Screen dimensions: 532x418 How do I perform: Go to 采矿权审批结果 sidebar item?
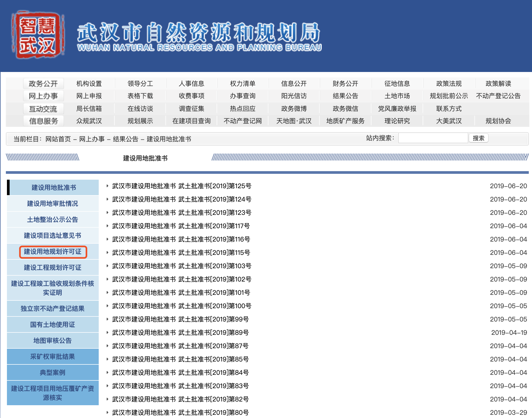click(53, 356)
